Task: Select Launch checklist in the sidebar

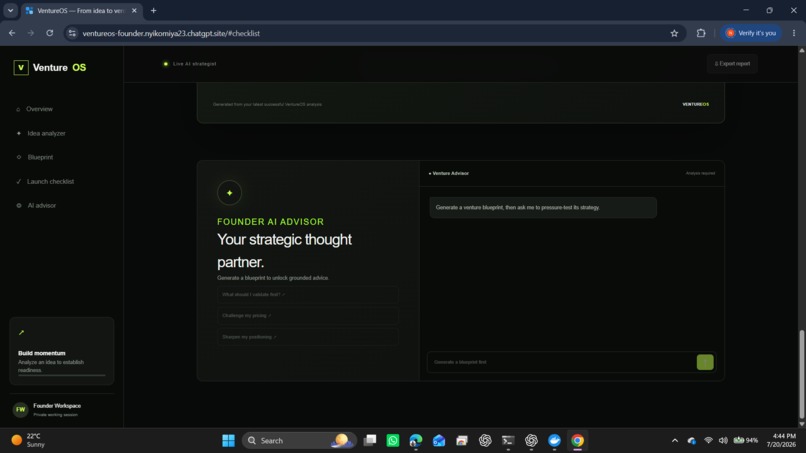Action: click(x=45, y=182)
